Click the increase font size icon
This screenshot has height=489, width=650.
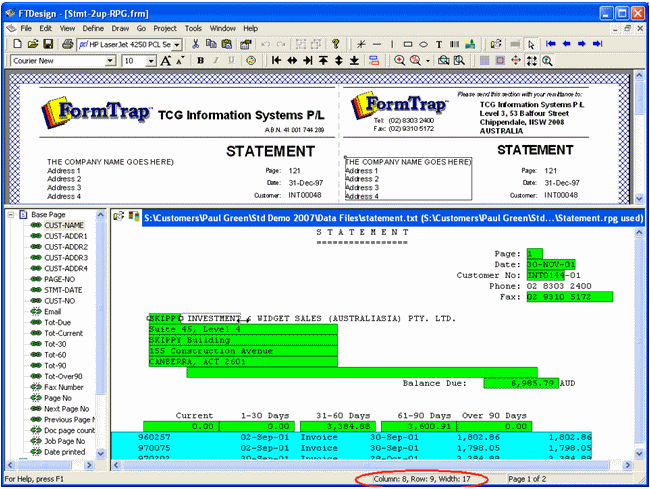pyautogui.click(x=165, y=61)
